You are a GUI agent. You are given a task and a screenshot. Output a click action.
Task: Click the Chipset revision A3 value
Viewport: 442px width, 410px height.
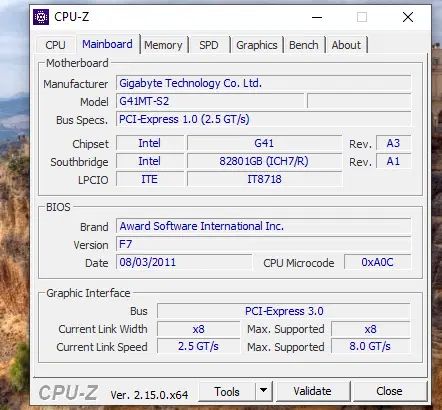[393, 143]
